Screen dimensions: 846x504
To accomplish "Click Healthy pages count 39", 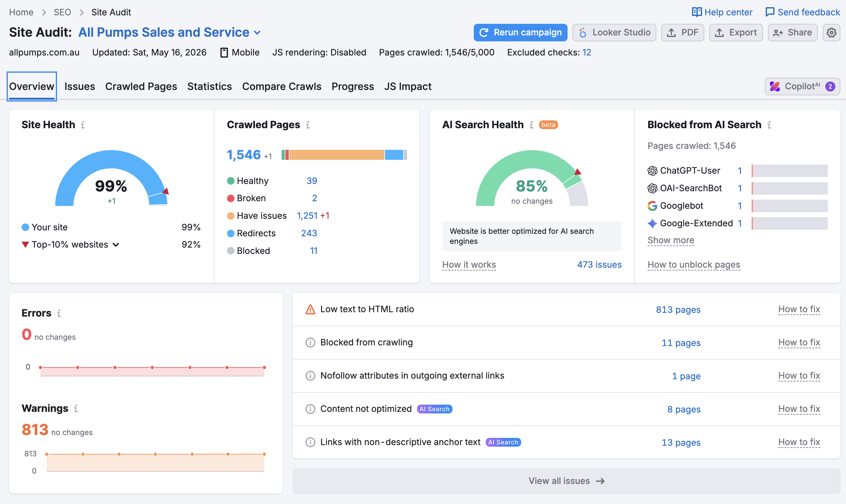I will click(x=312, y=181).
